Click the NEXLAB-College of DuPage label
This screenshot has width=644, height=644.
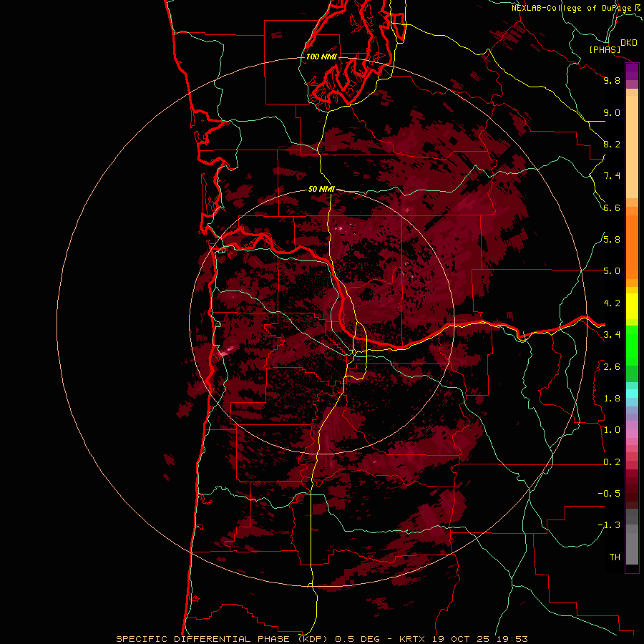(x=574, y=8)
